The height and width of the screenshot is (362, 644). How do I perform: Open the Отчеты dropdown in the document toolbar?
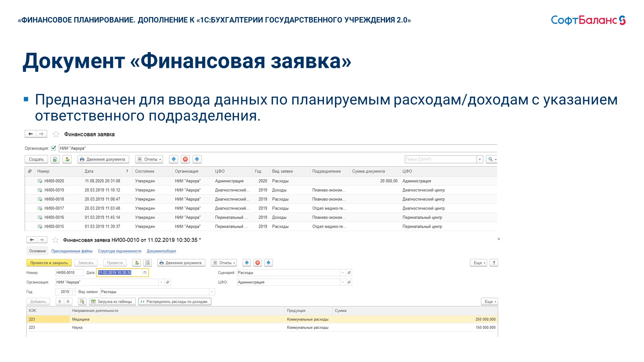(x=224, y=263)
